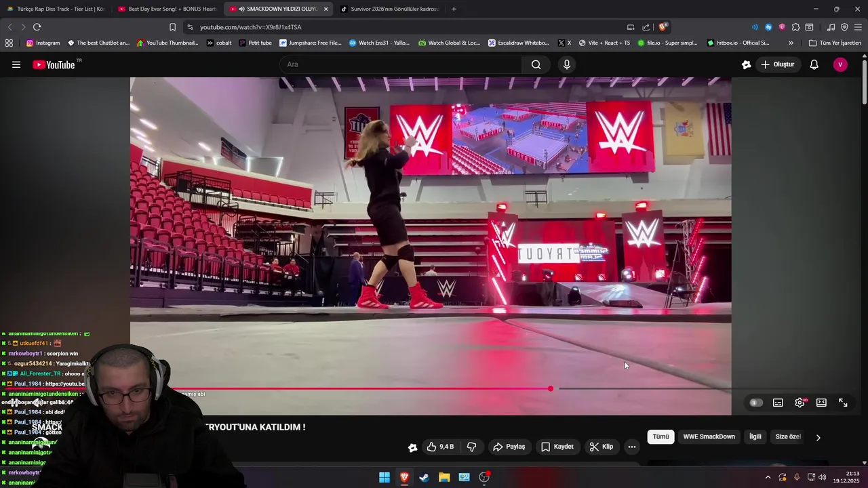
Task: Switch player to theater mode
Action: [821, 403]
